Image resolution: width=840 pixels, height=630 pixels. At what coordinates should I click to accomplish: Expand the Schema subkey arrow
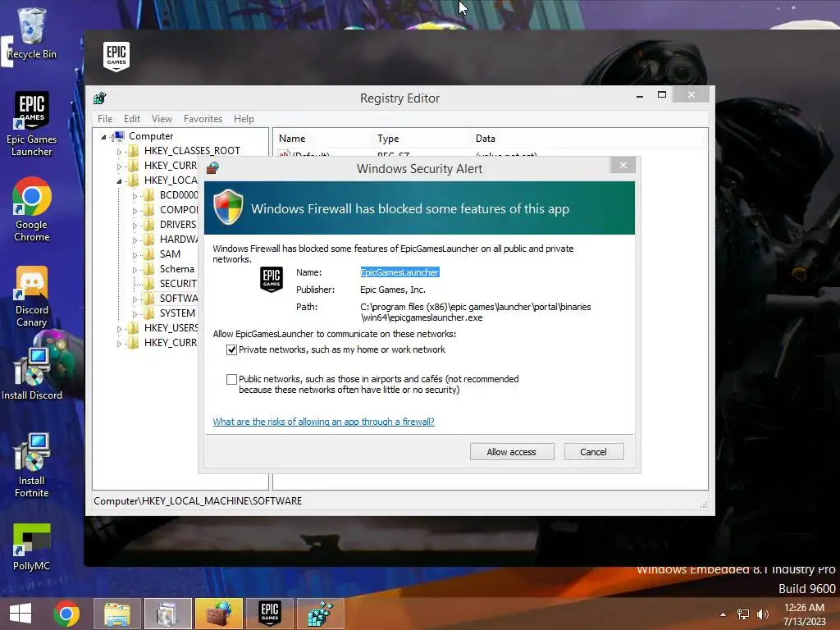pos(135,270)
